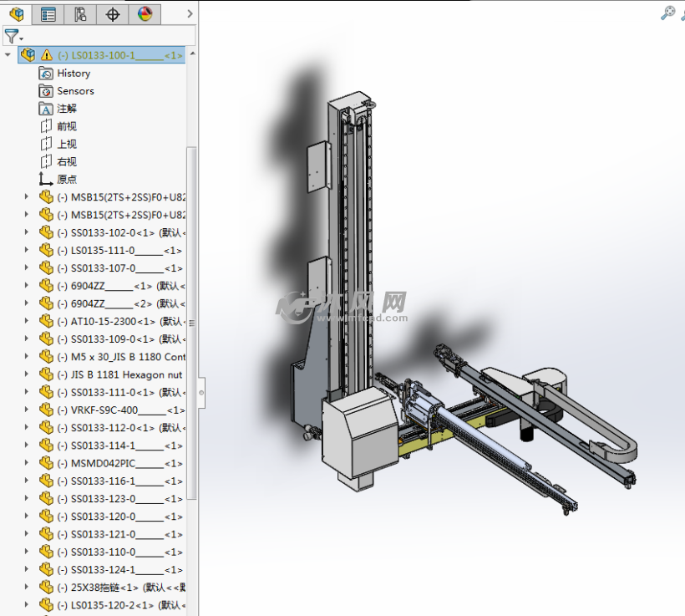This screenshot has width=685, height=616.
Task: Open the DimXpertManager crosshair tab
Action: point(113,14)
